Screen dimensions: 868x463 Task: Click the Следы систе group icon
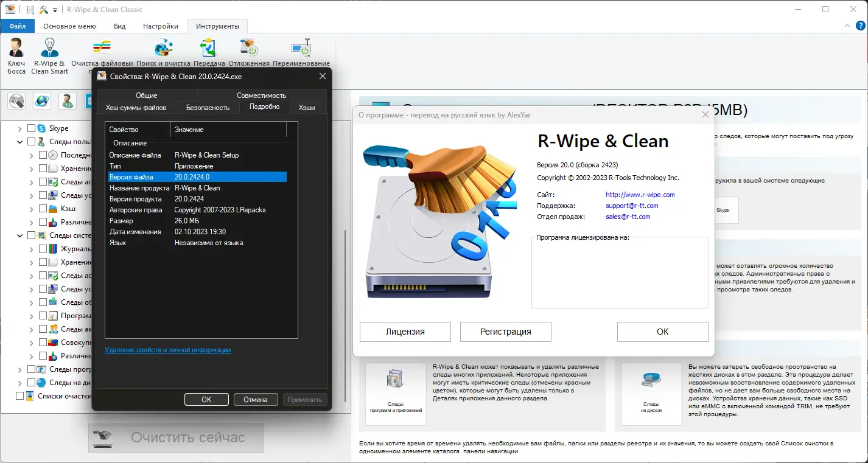(x=41, y=235)
